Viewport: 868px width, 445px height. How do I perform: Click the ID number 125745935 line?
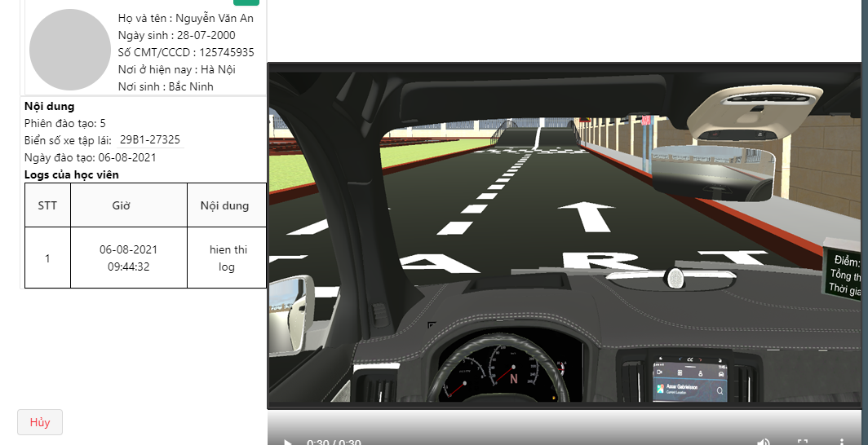pos(186,52)
